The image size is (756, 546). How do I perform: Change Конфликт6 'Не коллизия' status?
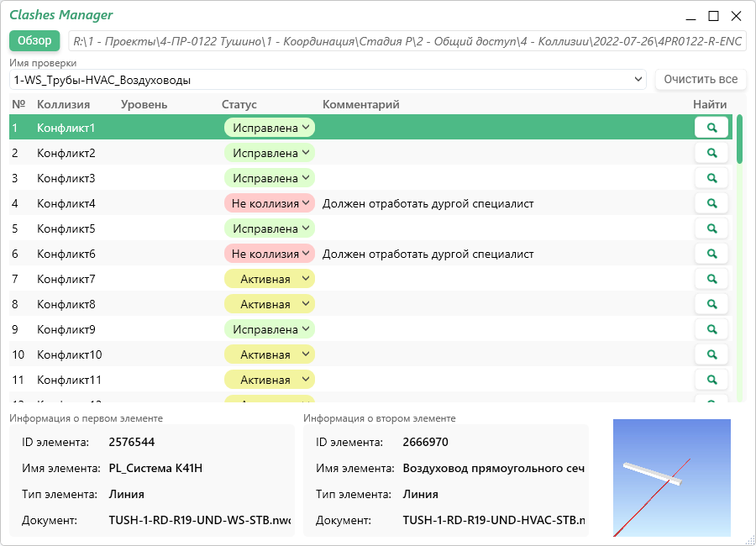(270, 254)
